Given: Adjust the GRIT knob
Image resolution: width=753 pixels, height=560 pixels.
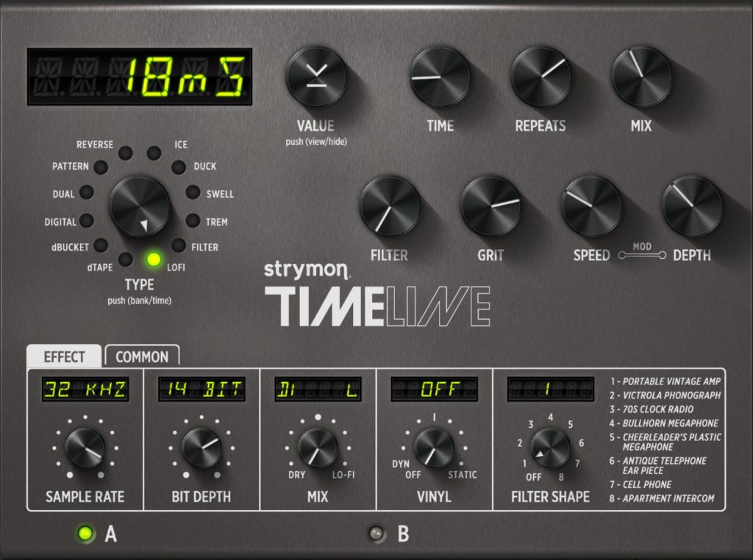Looking at the screenshot, I should click(490, 207).
